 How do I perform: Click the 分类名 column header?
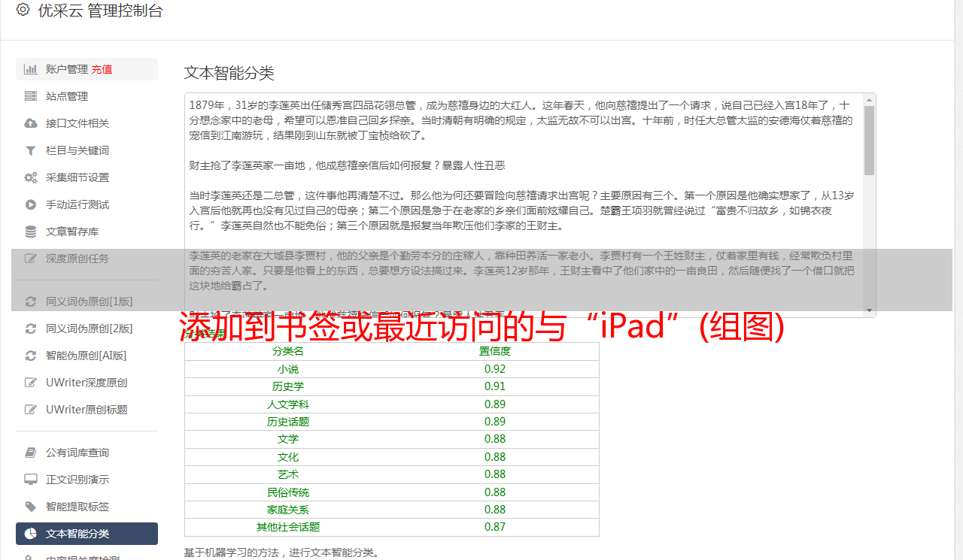(x=288, y=351)
